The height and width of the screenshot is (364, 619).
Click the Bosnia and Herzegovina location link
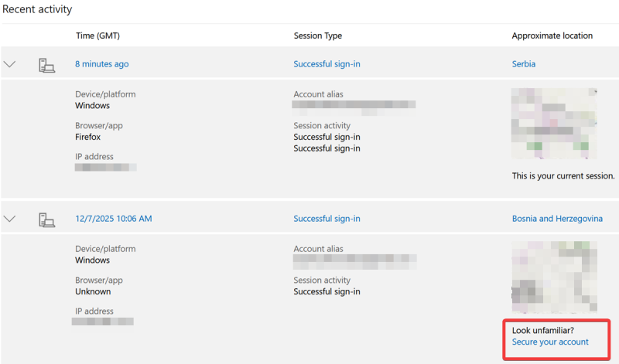pos(557,219)
